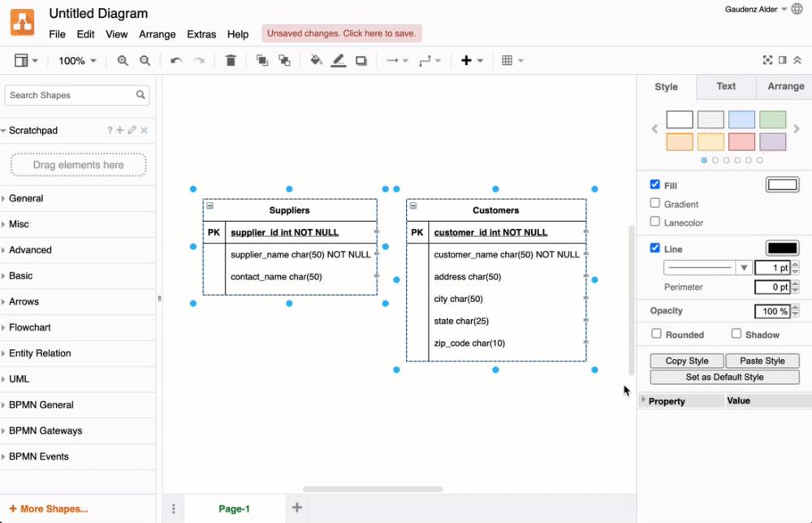Add to Scratchpad with plus icon
Viewport: 812px width, 523px height.
(119, 130)
